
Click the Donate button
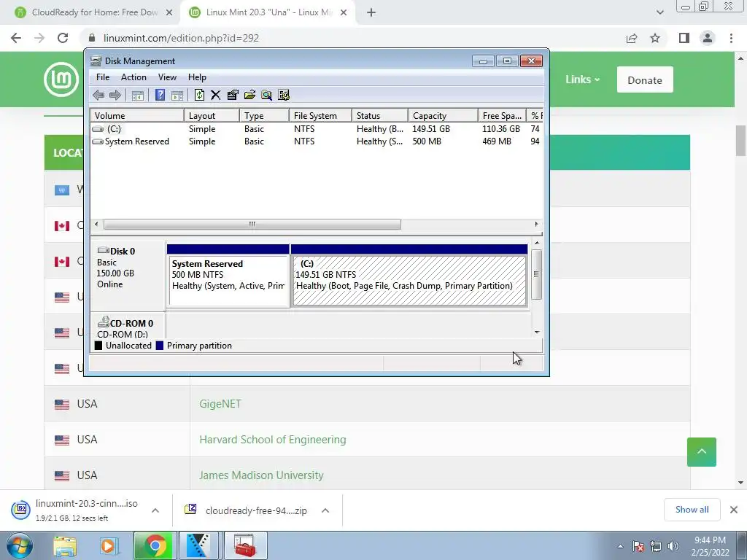pos(645,79)
